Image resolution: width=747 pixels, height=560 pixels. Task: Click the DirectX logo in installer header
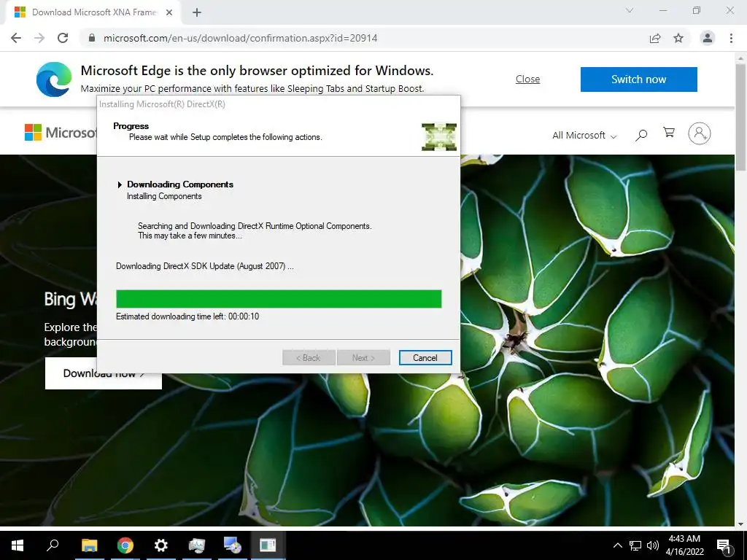click(438, 136)
